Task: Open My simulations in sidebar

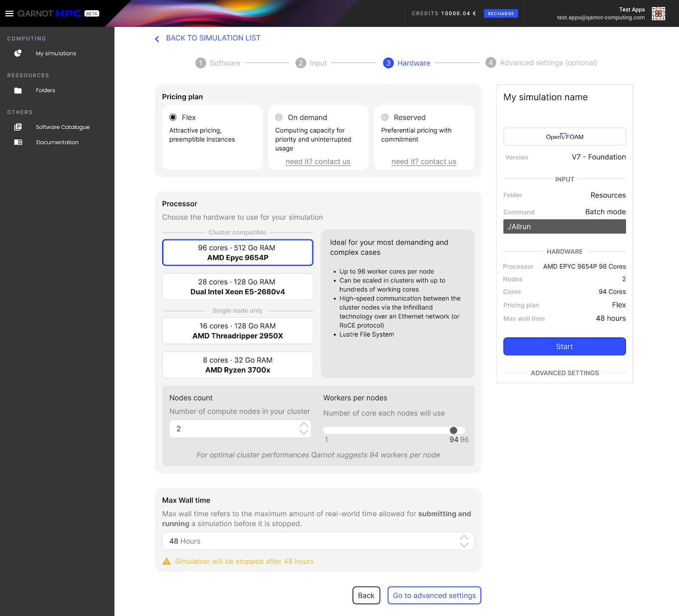Action: 56,53
